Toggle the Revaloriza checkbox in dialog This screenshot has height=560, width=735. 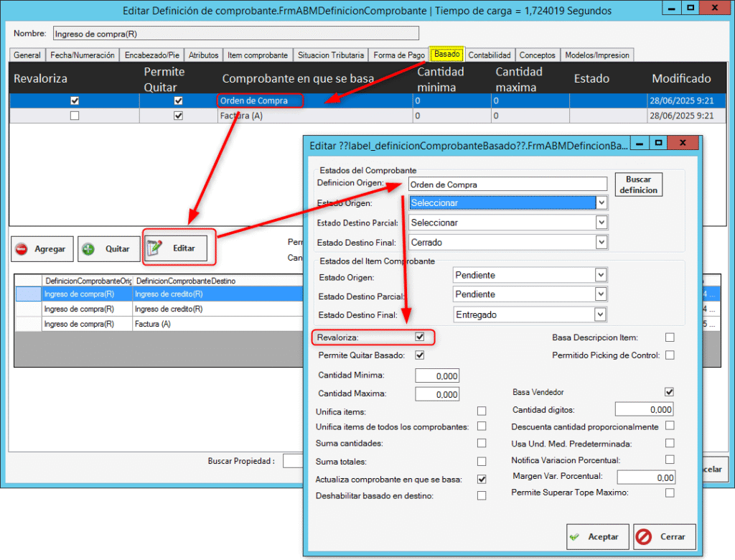pyautogui.click(x=420, y=336)
